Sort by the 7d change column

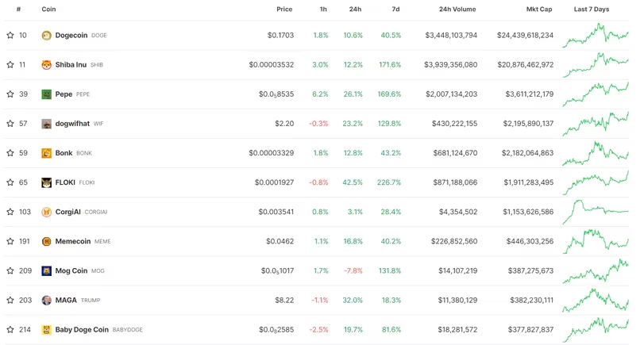point(395,10)
